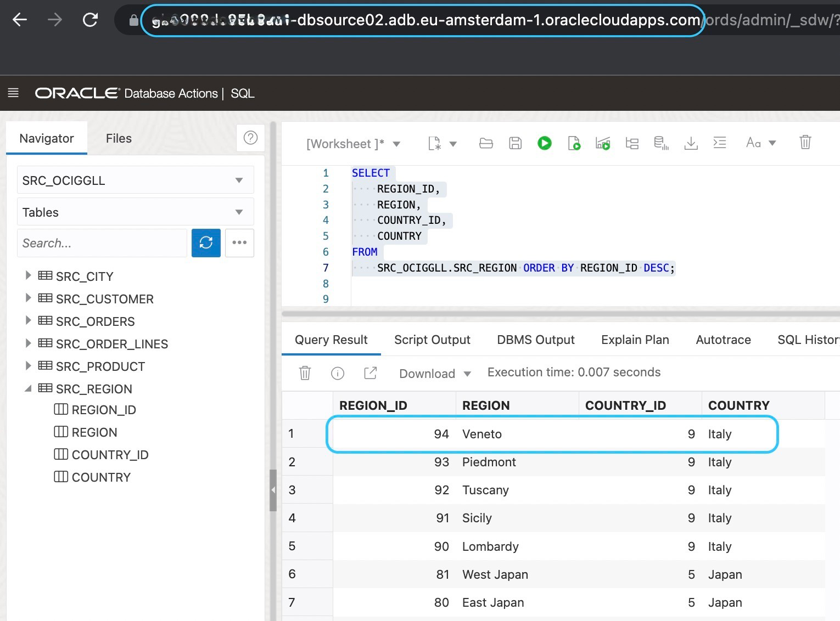
Task: Expand the SRC_ORDERS table node
Action: pyautogui.click(x=28, y=320)
